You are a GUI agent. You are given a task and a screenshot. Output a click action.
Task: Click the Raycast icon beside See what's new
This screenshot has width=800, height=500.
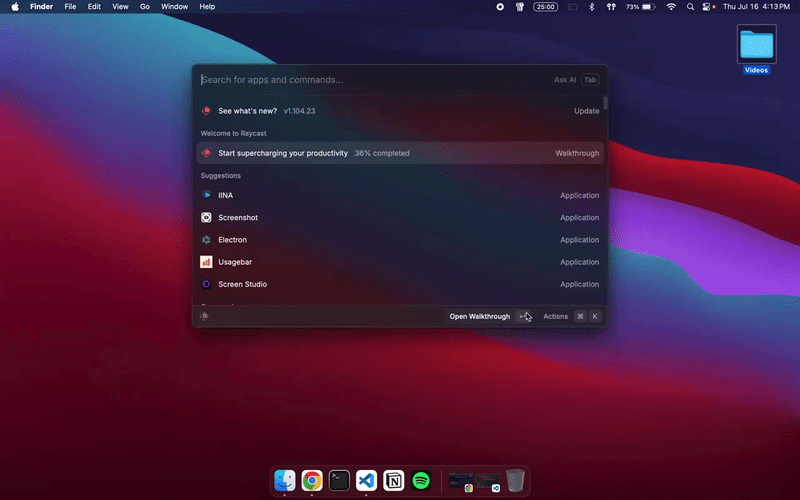[206, 111]
